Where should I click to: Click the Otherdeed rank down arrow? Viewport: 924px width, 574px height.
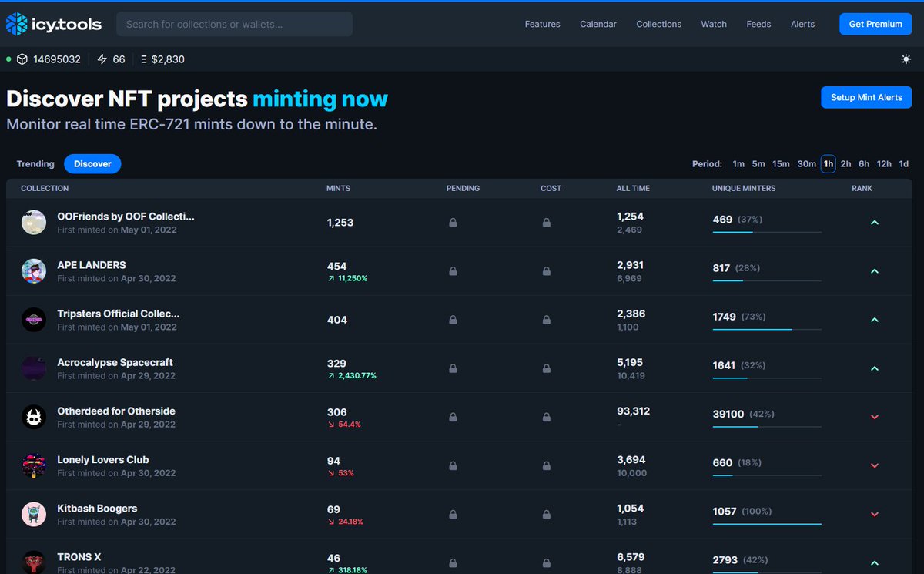coord(874,417)
